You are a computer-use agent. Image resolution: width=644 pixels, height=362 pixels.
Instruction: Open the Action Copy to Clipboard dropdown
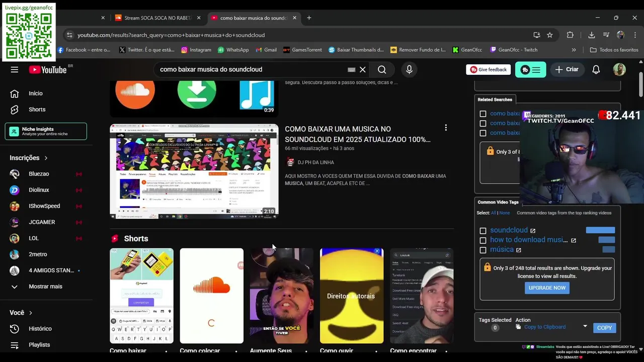click(585, 327)
